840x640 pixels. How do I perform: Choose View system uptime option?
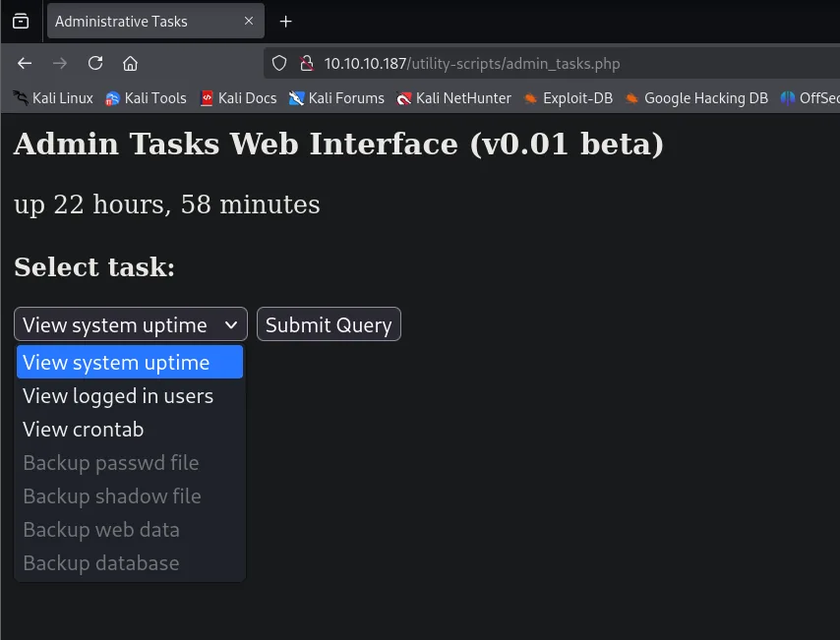(130, 362)
